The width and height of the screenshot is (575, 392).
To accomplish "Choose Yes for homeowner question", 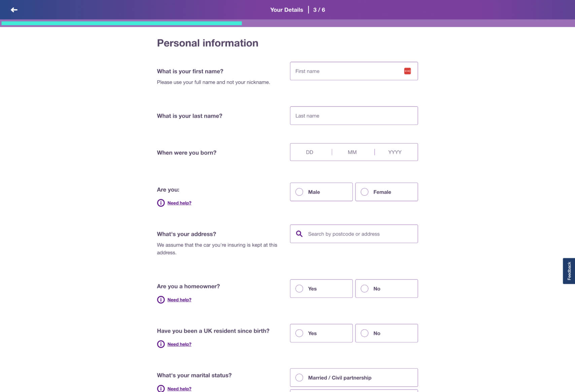I will [x=321, y=289].
